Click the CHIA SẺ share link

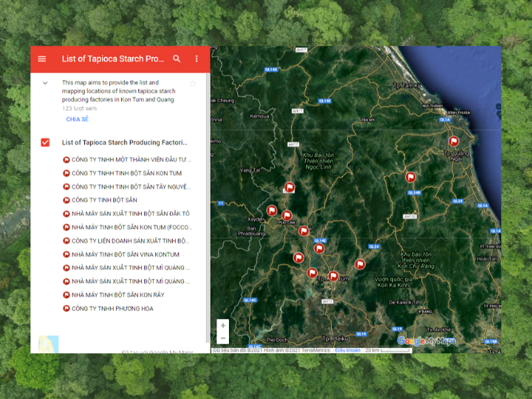pyautogui.click(x=78, y=119)
